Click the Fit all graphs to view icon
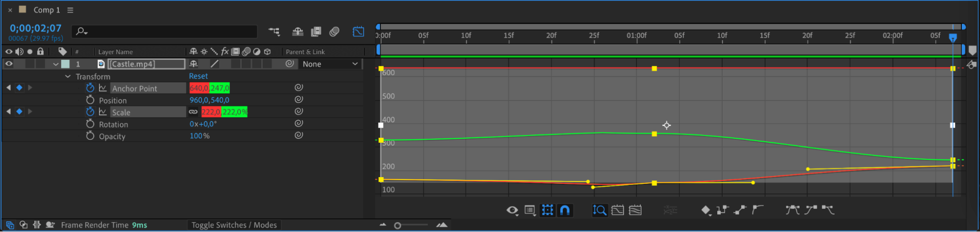980x232 pixels. (635, 210)
